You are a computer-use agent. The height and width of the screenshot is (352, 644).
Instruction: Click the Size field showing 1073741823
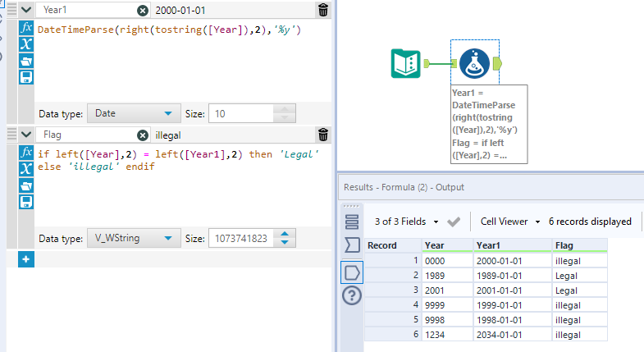pyautogui.click(x=241, y=238)
